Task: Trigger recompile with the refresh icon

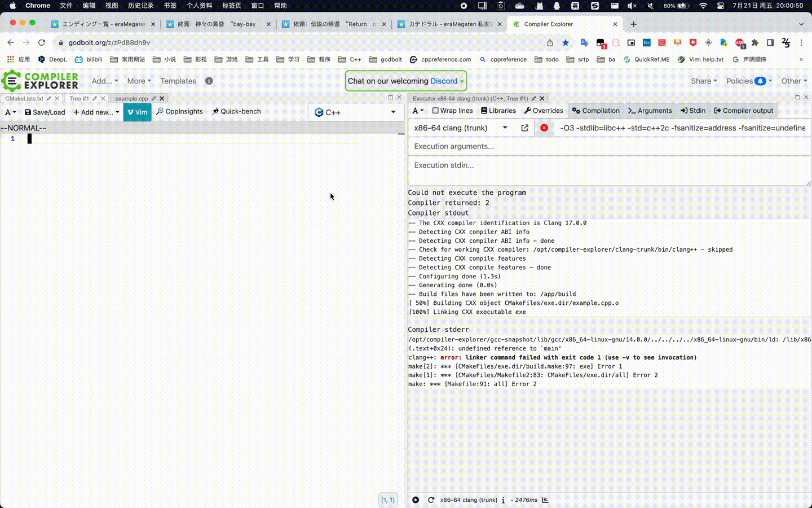Action: click(x=431, y=500)
